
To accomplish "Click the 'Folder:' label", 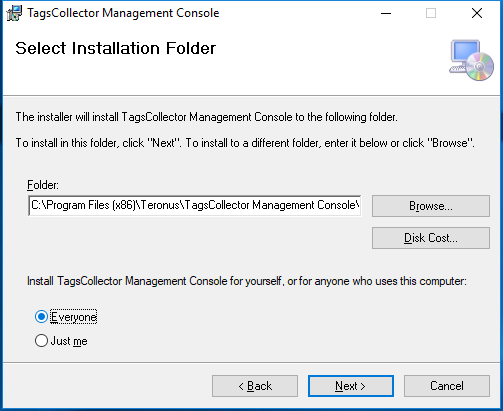I will [43, 185].
